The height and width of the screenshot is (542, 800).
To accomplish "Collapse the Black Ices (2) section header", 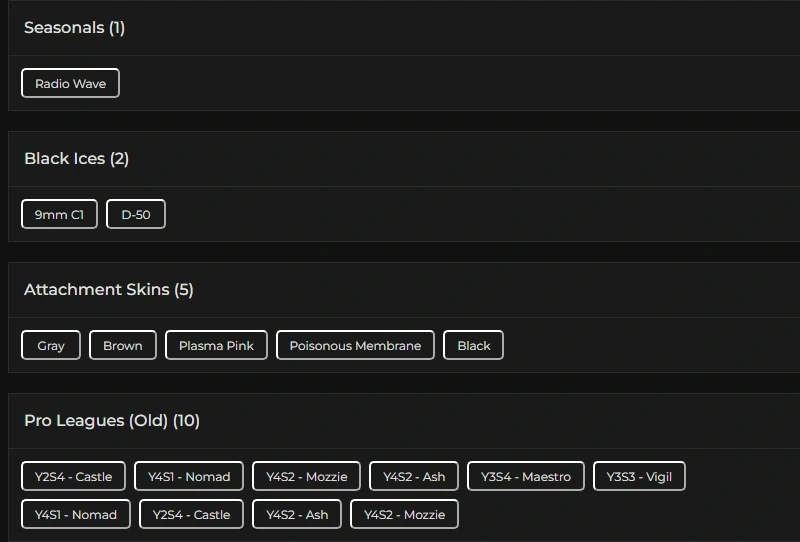I will click(x=76, y=159).
